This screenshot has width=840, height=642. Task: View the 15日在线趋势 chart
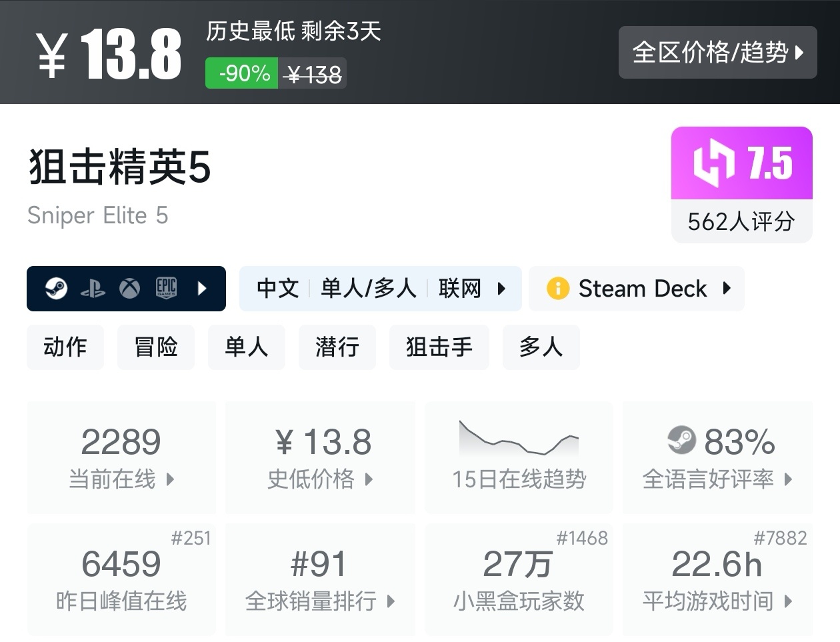pos(519,457)
